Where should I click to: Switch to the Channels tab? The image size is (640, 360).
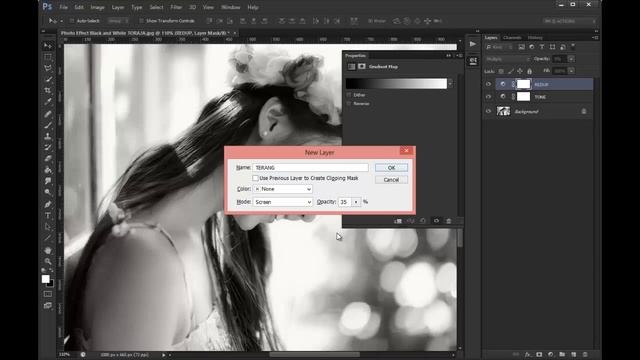(x=512, y=38)
